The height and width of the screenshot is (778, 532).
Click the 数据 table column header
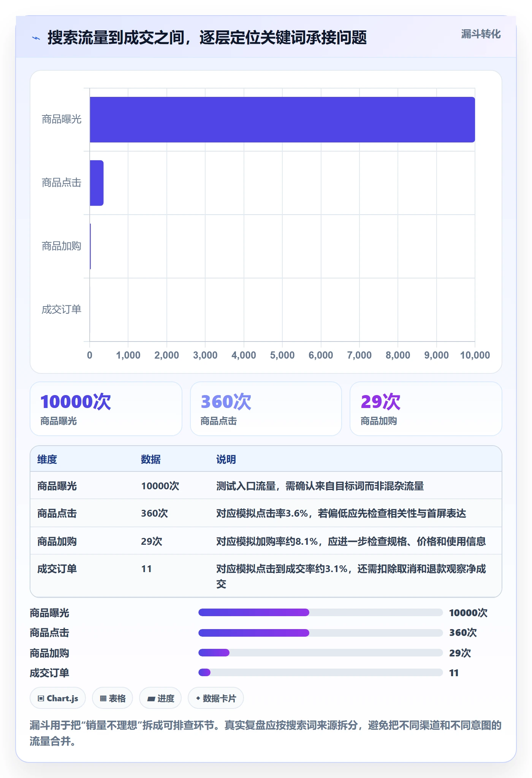pos(151,459)
